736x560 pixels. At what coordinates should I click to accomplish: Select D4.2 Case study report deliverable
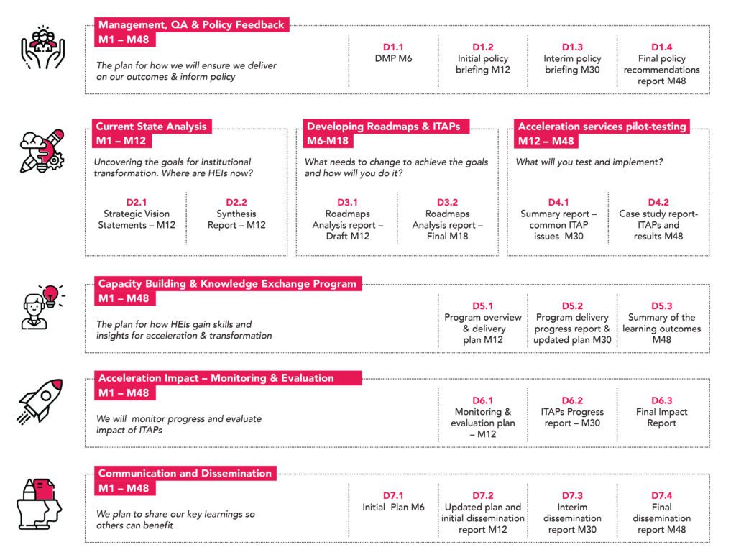[658, 219]
